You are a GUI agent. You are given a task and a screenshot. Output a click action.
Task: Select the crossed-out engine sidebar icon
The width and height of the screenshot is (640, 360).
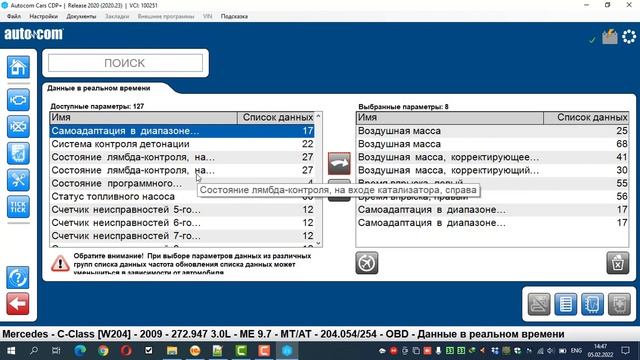18,127
